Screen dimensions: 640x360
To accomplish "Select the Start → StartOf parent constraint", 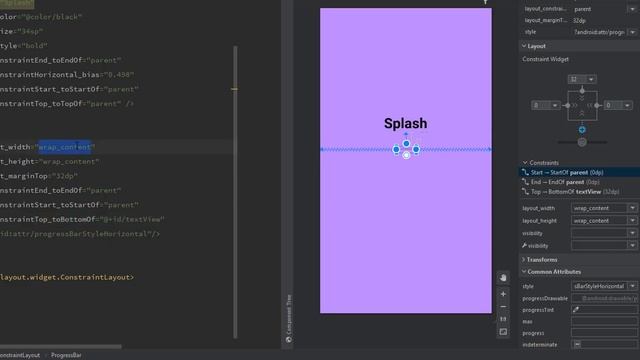I will point(580,172).
